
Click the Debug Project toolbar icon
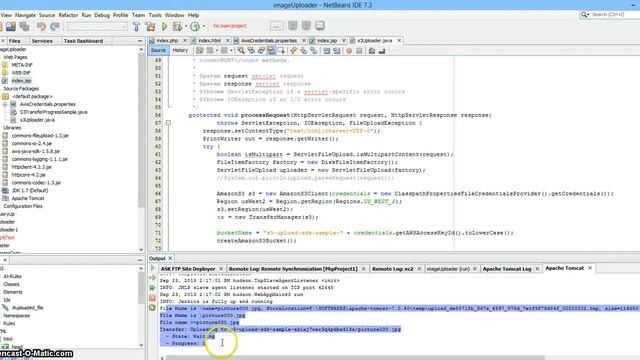[x=177, y=27]
